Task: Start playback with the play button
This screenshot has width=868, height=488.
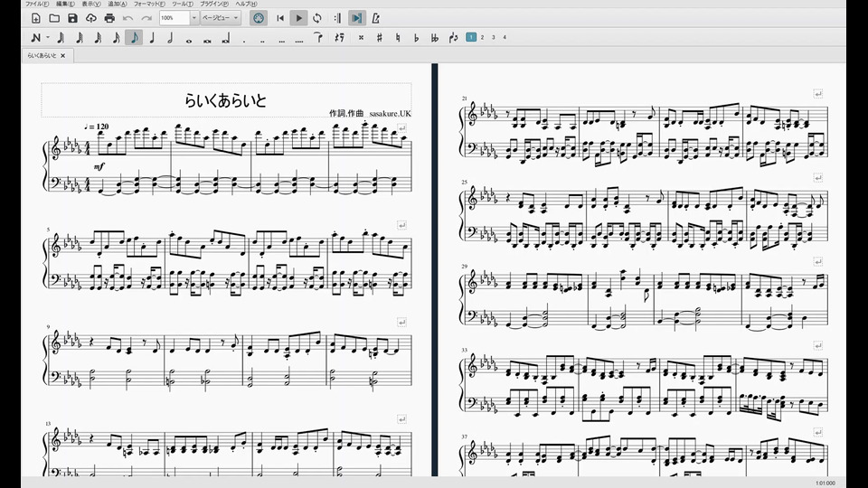Action: pos(299,18)
